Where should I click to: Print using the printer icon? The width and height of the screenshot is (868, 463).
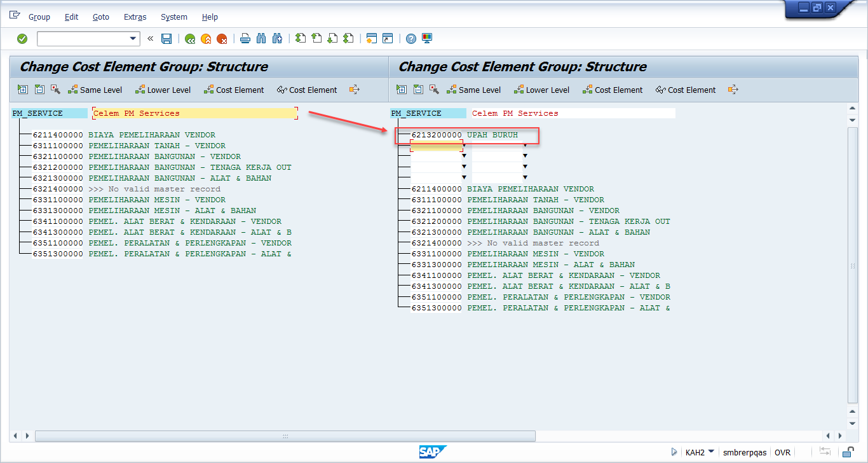245,39
